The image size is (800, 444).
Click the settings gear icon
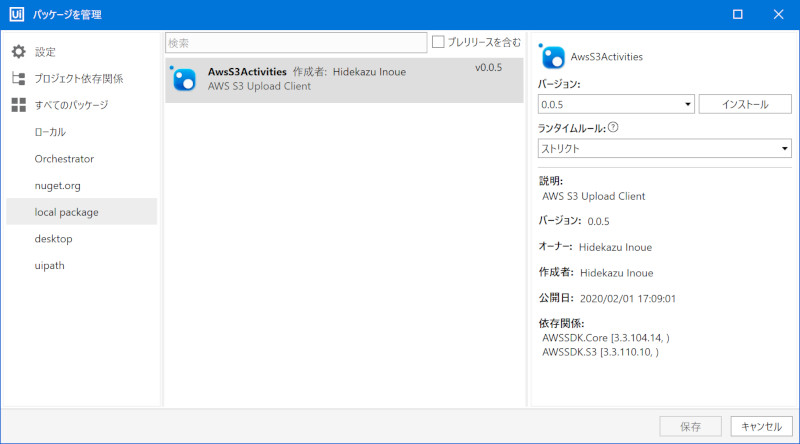point(18,52)
